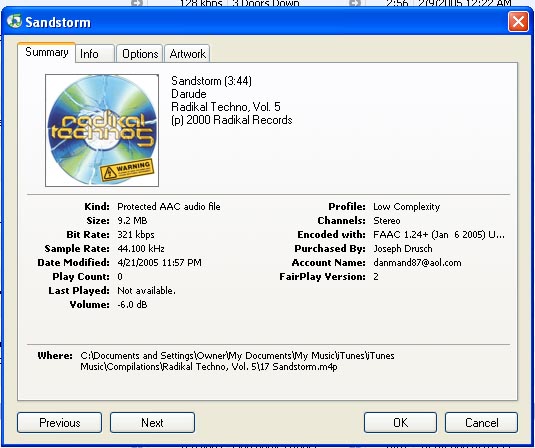Click the 'Where:' label
Viewport: 535px width, 448px height.
coord(55,356)
